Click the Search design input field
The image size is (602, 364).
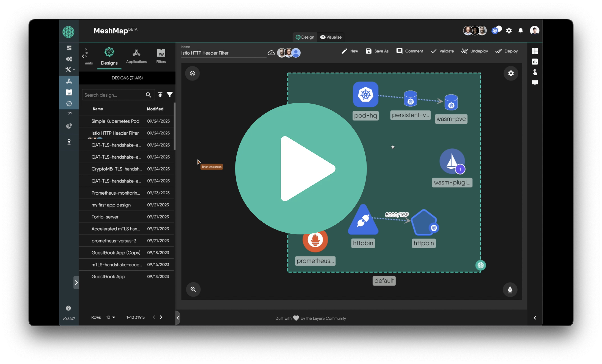tap(113, 95)
